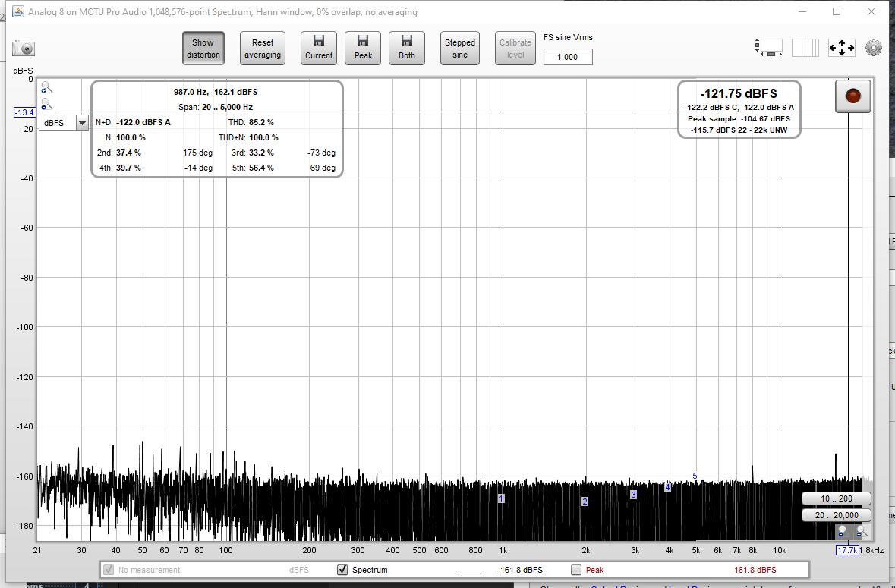Click harmonic marker 1 on spectrum
The width and height of the screenshot is (895, 588).
click(x=500, y=498)
